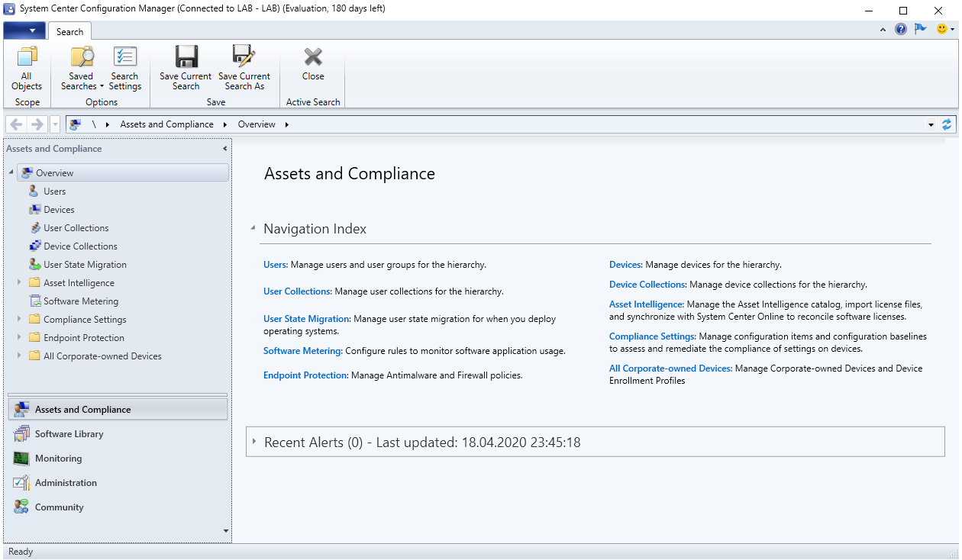
Task: Click Assets and Compliance in breadcrumb
Action: tap(166, 124)
